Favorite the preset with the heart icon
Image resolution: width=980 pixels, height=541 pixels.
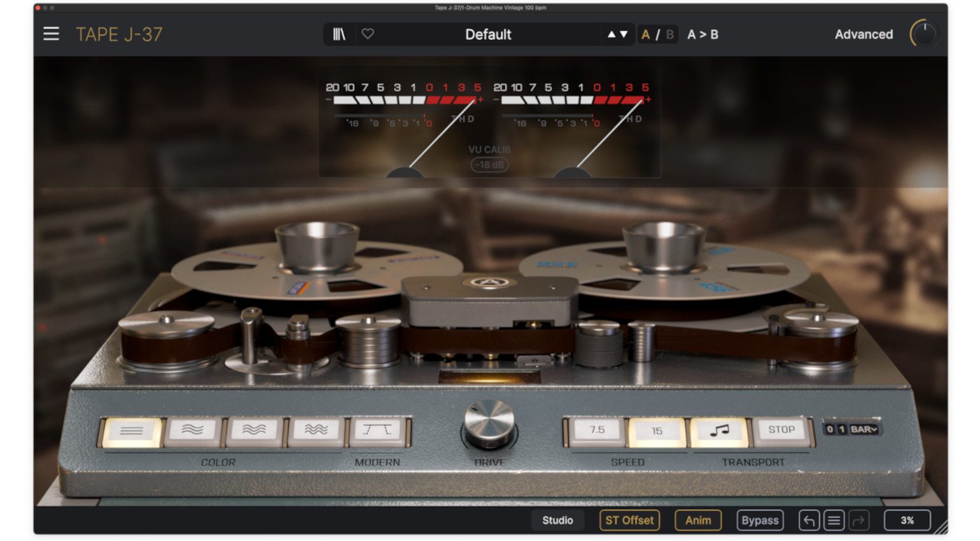pos(368,34)
